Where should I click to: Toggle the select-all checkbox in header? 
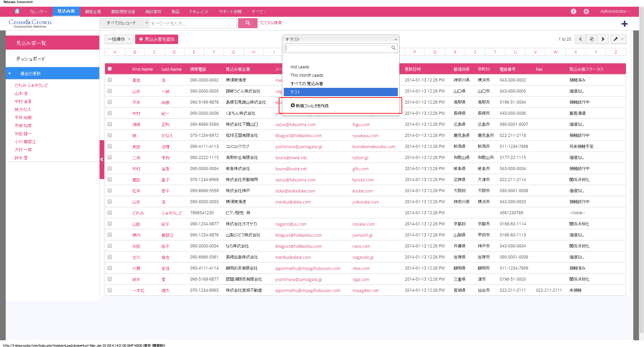pyautogui.click(x=110, y=69)
